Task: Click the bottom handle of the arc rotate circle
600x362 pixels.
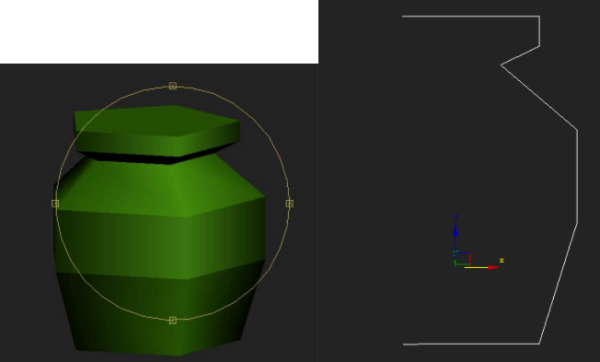Action: [x=173, y=320]
